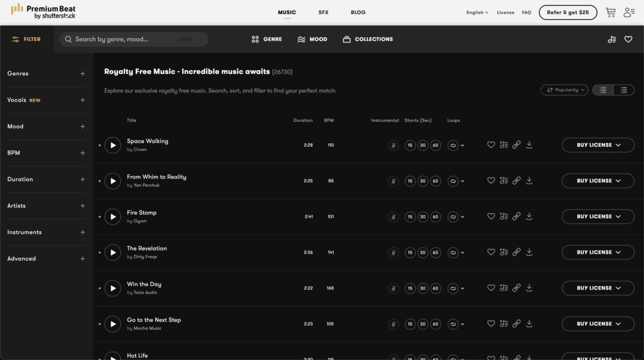644x360 pixels.
Task: Open playlists icon in the search bar
Action: point(612,39)
